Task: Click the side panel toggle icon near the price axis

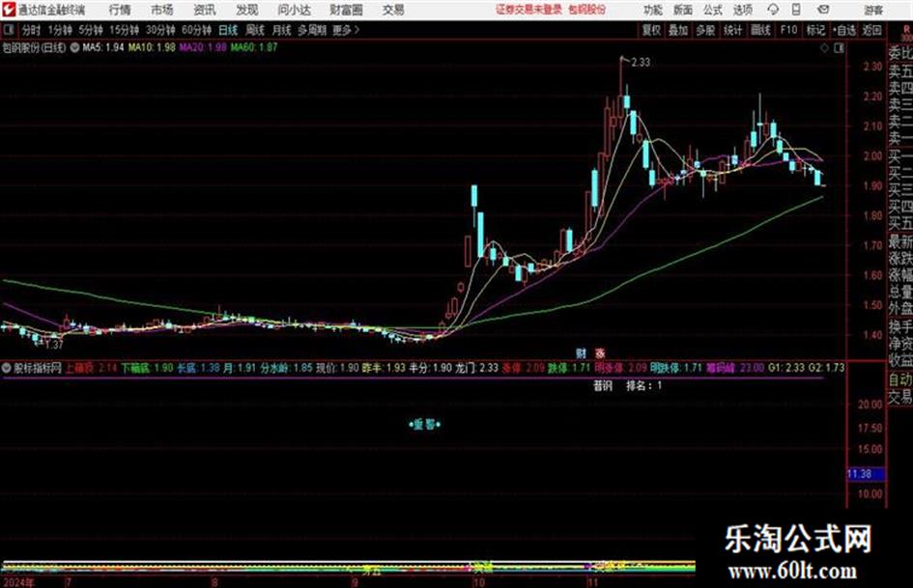Action: coord(839,48)
